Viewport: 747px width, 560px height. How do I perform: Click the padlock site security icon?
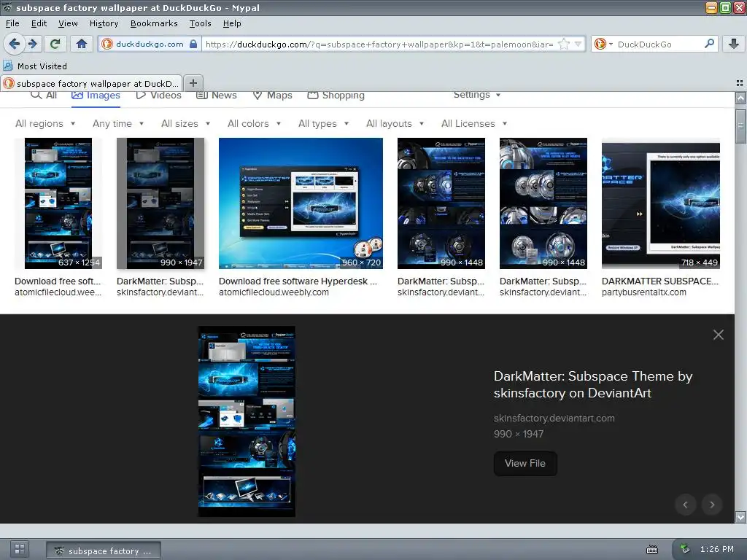tap(193, 44)
